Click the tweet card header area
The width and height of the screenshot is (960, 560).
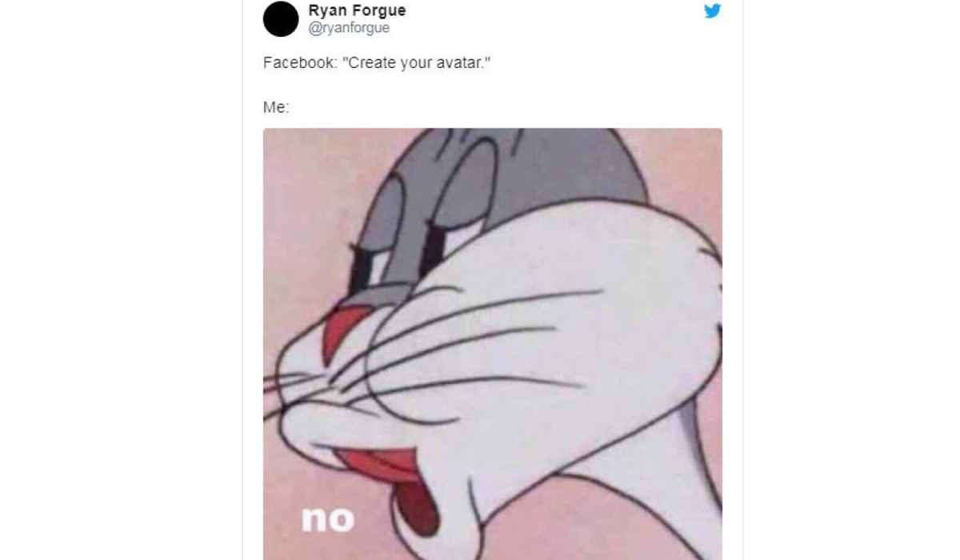[x=492, y=19]
